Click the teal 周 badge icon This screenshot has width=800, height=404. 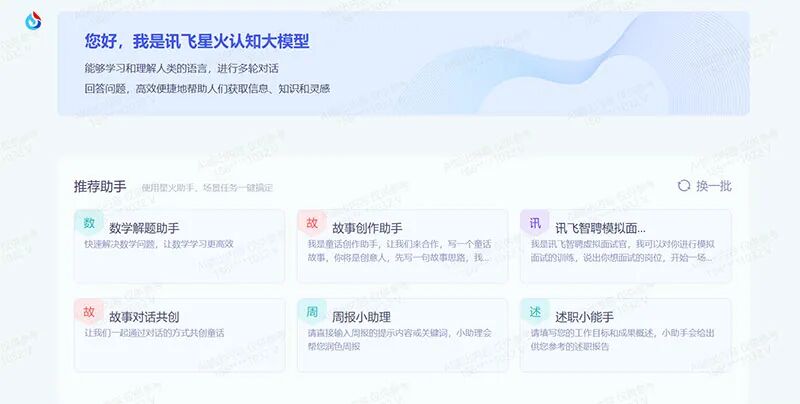(312, 312)
